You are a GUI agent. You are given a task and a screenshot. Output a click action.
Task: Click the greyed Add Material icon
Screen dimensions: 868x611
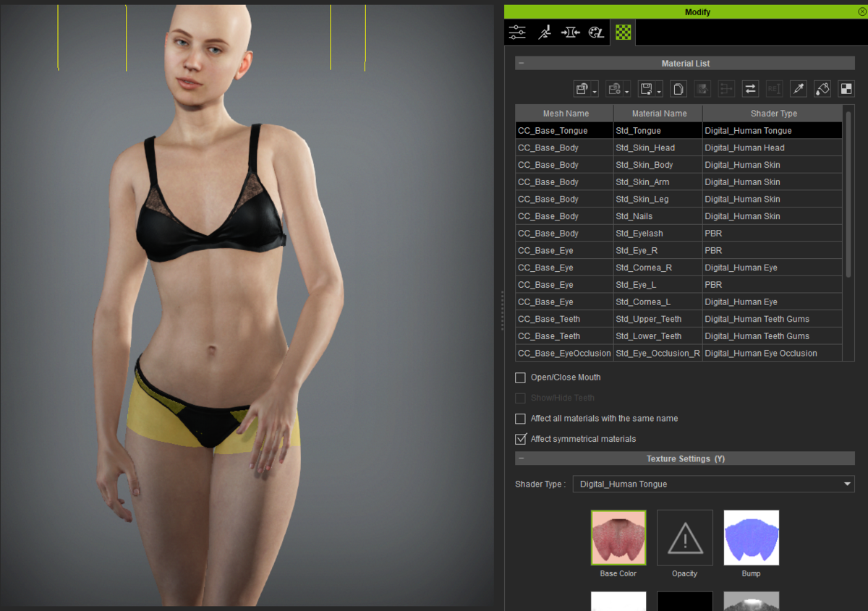614,89
